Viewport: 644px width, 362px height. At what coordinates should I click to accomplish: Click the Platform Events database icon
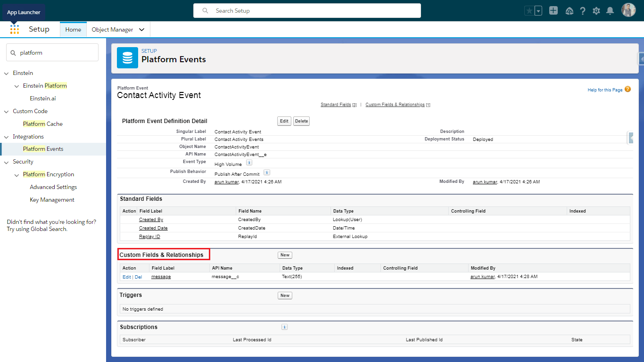127,58
